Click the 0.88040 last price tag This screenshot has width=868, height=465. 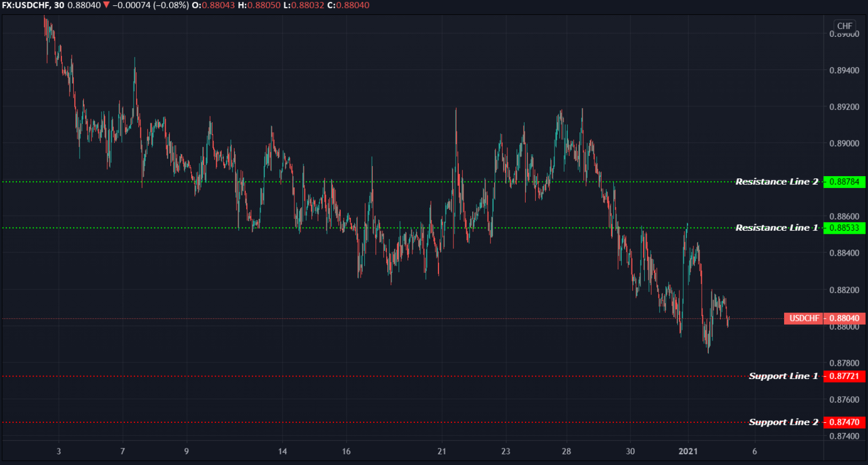point(844,318)
